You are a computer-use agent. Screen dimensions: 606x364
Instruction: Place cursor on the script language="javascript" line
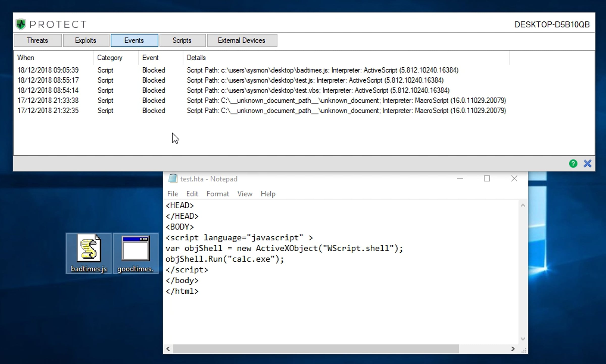(x=239, y=238)
